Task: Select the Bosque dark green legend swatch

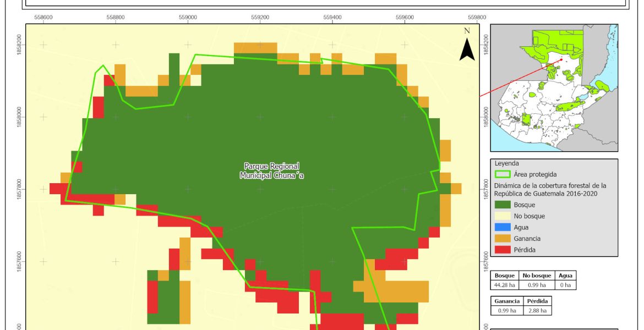Action: pos(502,205)
